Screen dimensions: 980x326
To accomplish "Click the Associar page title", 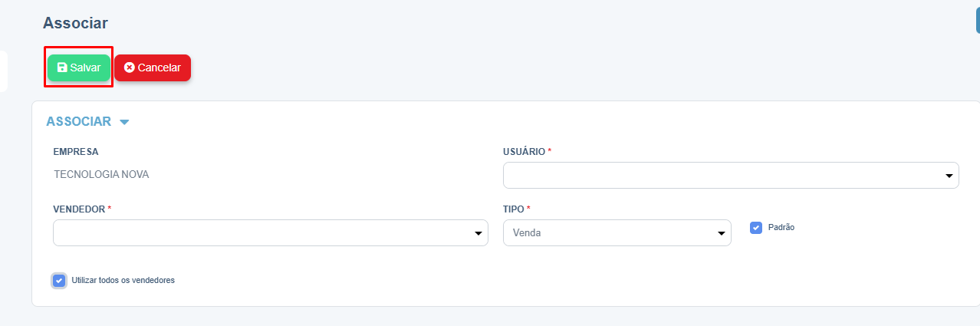I will click(x=75, y=23).
